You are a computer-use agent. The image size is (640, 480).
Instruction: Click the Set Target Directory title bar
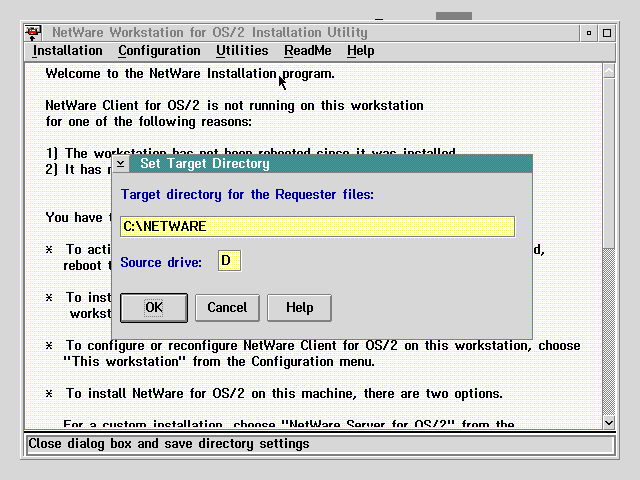coord(331,164)
